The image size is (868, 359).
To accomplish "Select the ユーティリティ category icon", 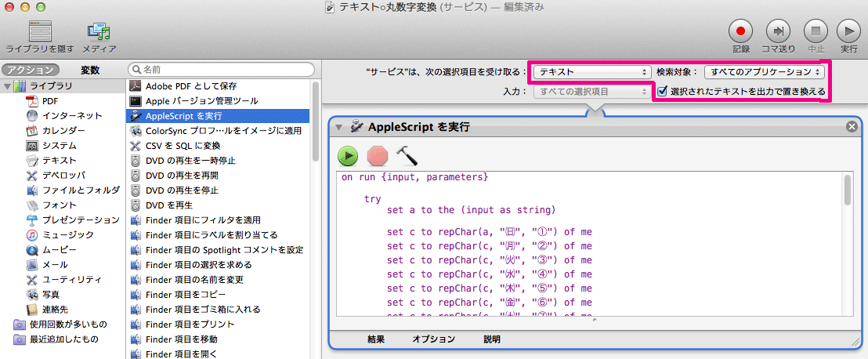I will click(x=32, y=279).
